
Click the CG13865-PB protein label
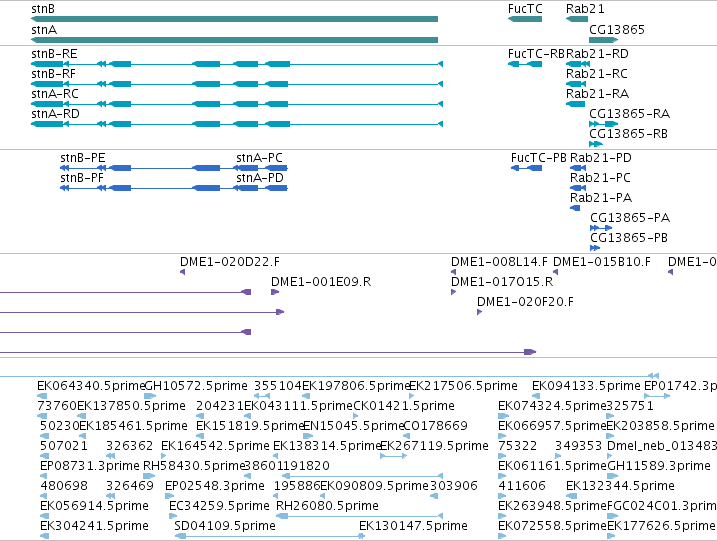629,238
